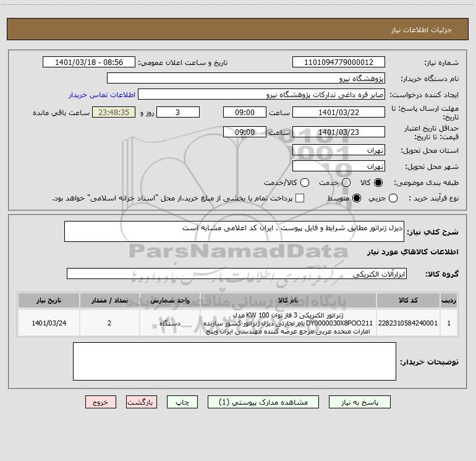Image resolution: width=476 pixels, height=461 pixels.
Task: Click unit cell دستگاه
Action: coord(170,323)
